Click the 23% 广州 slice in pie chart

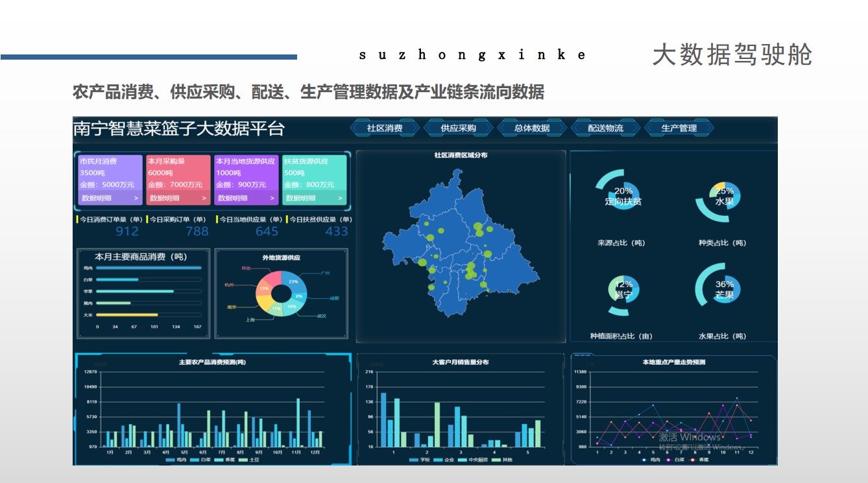pyautogui.click(x=293, y=282)
